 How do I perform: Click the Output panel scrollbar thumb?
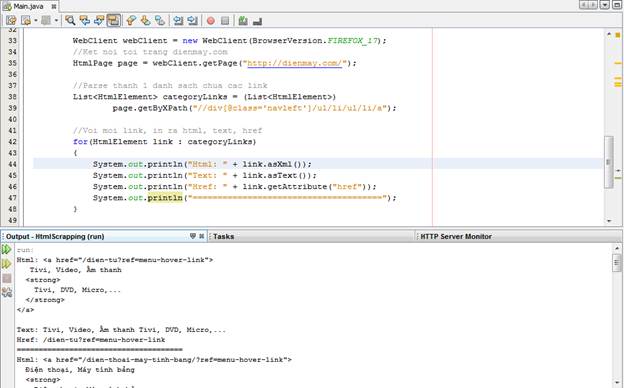tap(617, 263)
